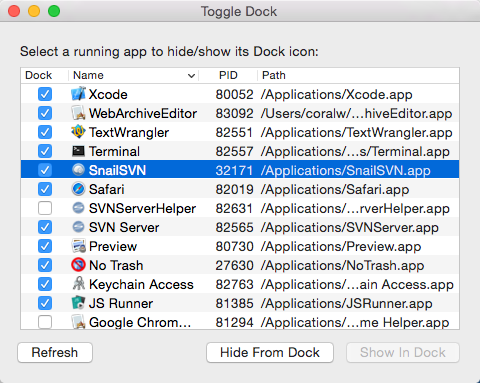Select the Terminal name text

(114, 151)
